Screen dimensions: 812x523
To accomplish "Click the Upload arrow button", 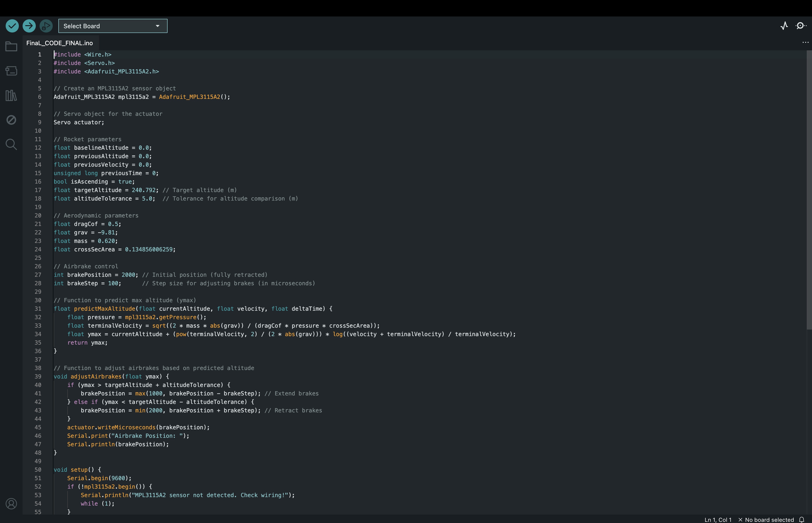I will [x=29, y=26].
